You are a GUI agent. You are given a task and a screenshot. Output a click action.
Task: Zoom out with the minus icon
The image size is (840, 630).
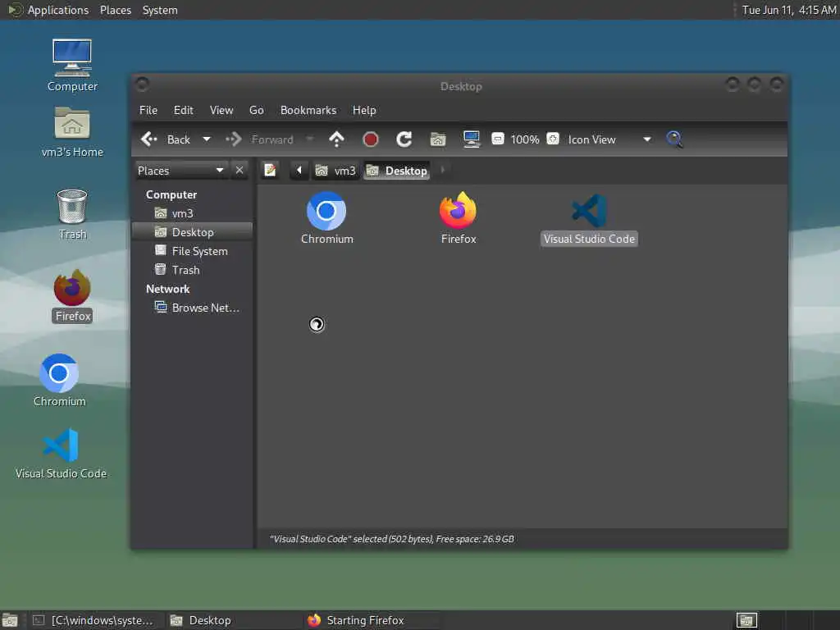(498, 139)
